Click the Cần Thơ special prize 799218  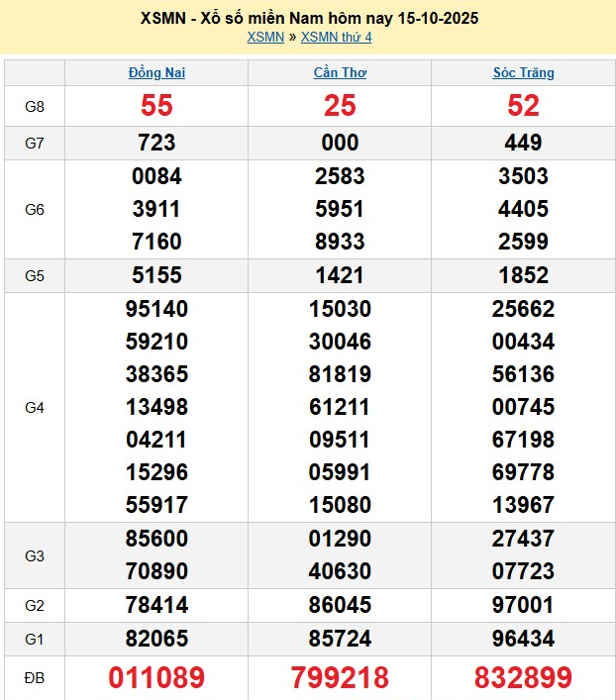[340, 677]
